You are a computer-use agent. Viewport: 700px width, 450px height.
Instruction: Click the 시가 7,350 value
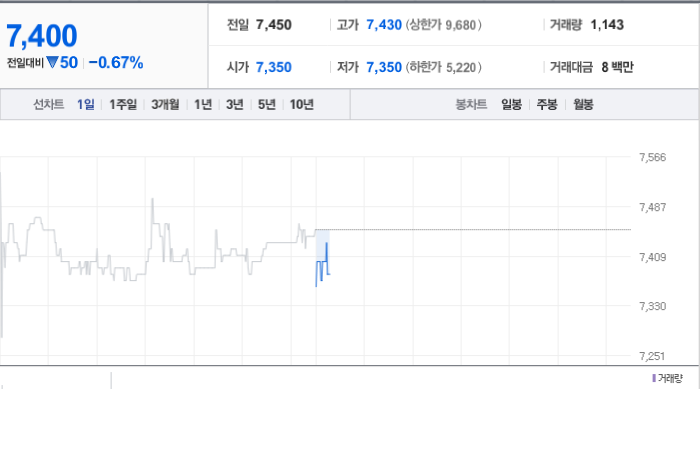point(274,67)
